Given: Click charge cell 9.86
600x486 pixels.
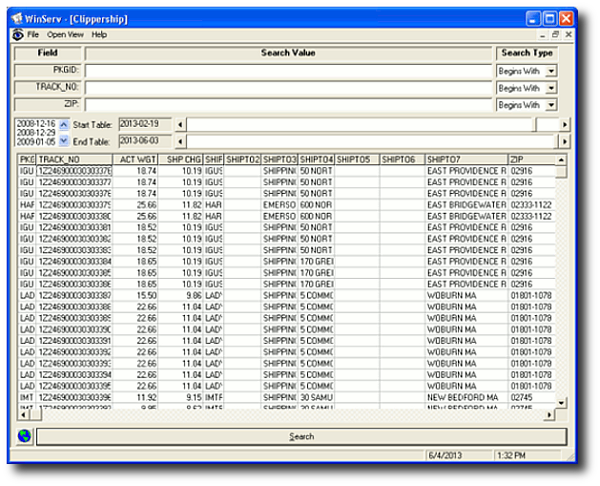Looking at the screenshot, I should 181,295.
